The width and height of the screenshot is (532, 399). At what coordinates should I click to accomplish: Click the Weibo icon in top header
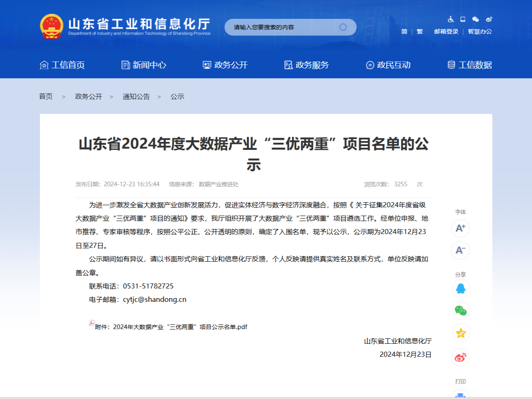[x=489, y=19]
